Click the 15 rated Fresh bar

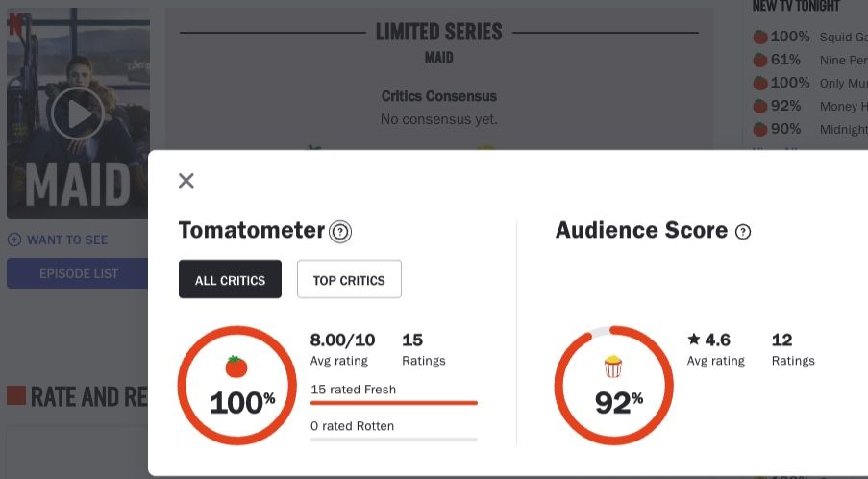tap(393, 403)
